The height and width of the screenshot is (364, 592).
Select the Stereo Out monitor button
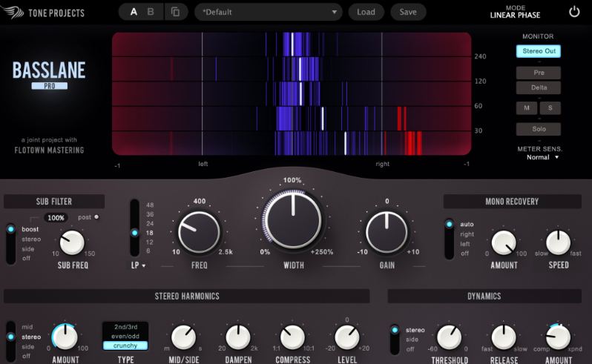point(539,51)
